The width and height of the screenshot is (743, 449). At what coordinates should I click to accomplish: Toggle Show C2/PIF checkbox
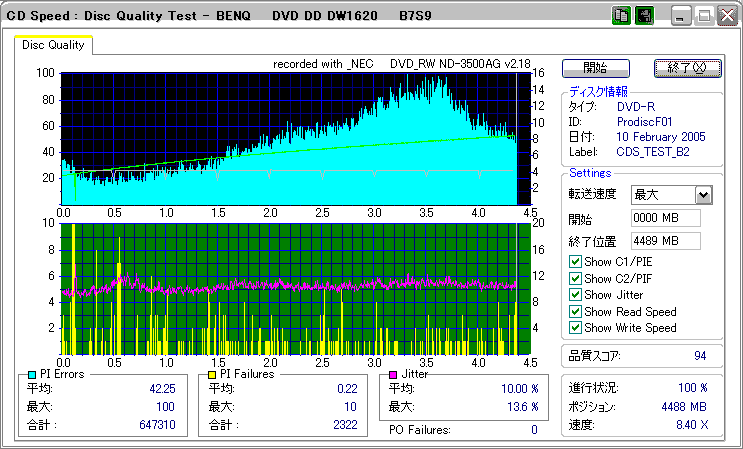pyautogui.click(x=574, y=278)
